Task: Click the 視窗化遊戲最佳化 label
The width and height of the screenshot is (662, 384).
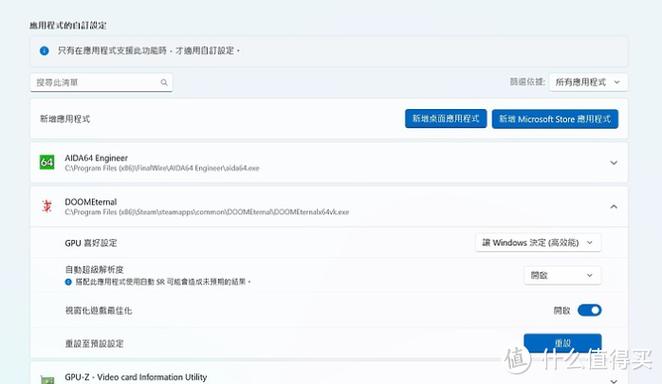Action: click(98, 311)
